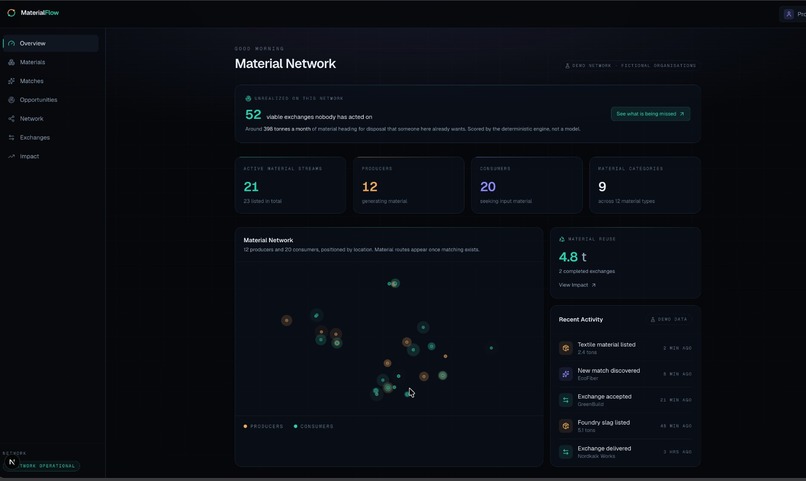806x481 pixels.
Task: Click the swap icon for Exchange accepted
Action: point(565,400)
